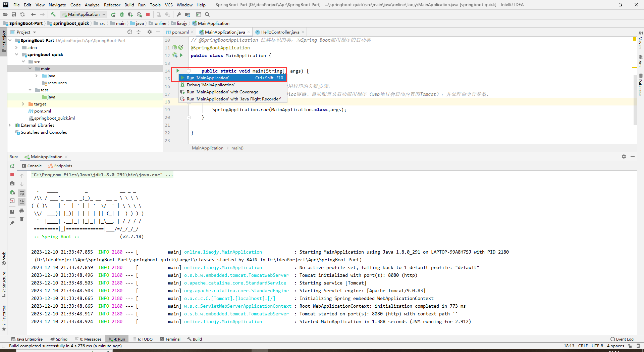Toggle soft-wrap in the console
This screenshot has width=644, height=352.
point(22,193)
